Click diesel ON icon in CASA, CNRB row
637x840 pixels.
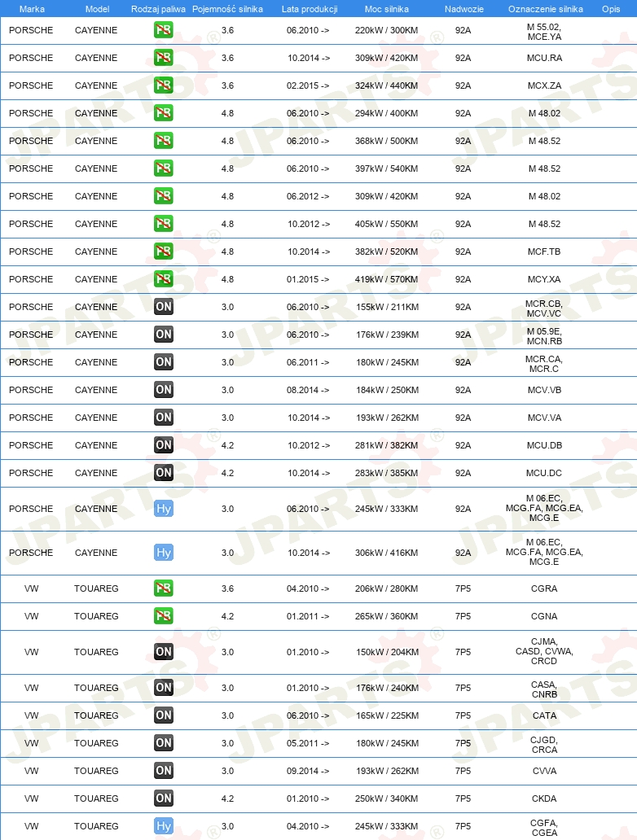pos(164,688)
